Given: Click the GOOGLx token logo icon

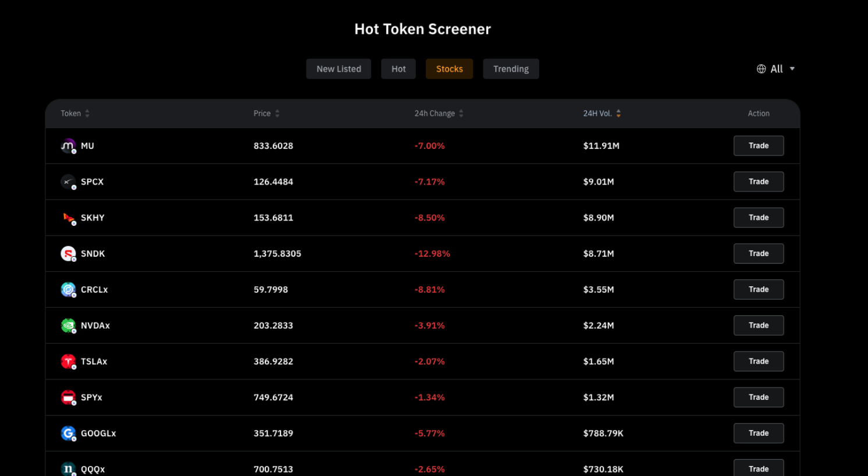Looking at the screenshot, I should pos(68,434).
